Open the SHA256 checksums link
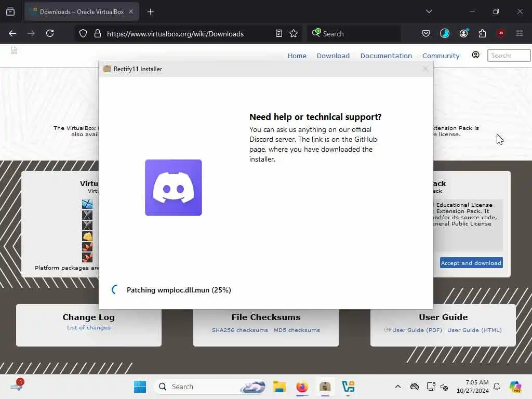Viewport: 532px width, 399px height. [240, 330]
